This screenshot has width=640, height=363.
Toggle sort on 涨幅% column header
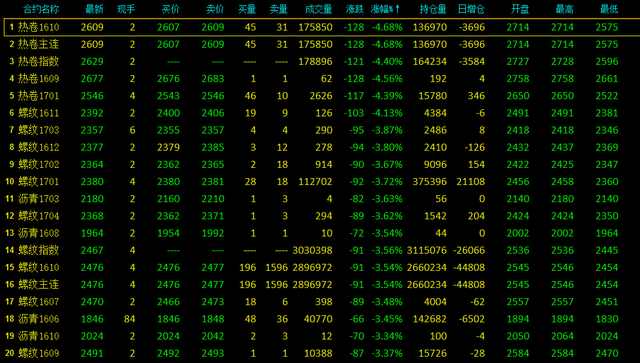coord(385,9)
